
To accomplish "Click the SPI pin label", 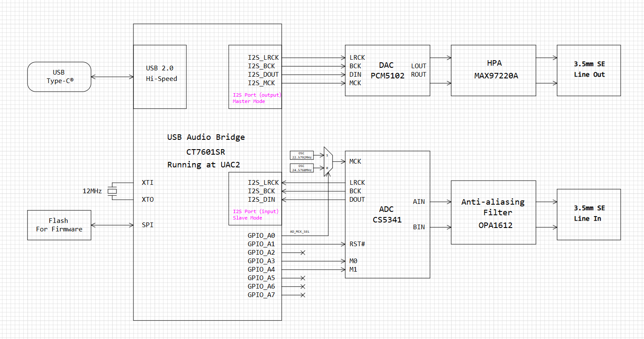I will pyautogui.click(x=147, y=225).
